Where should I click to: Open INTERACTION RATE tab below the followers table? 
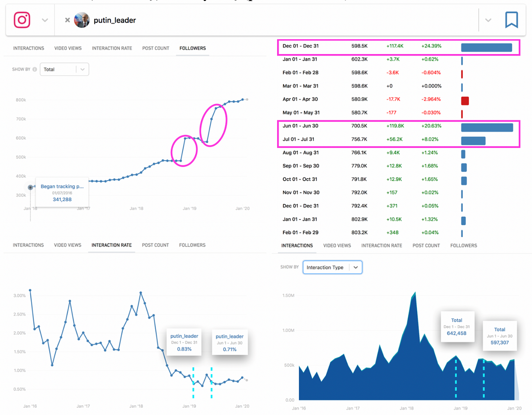pyautogui.click(x=382, y=246)
